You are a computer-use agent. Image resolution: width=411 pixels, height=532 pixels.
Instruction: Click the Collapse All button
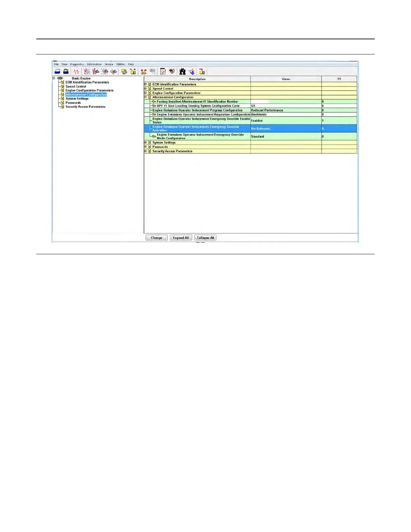click(205, 238)
